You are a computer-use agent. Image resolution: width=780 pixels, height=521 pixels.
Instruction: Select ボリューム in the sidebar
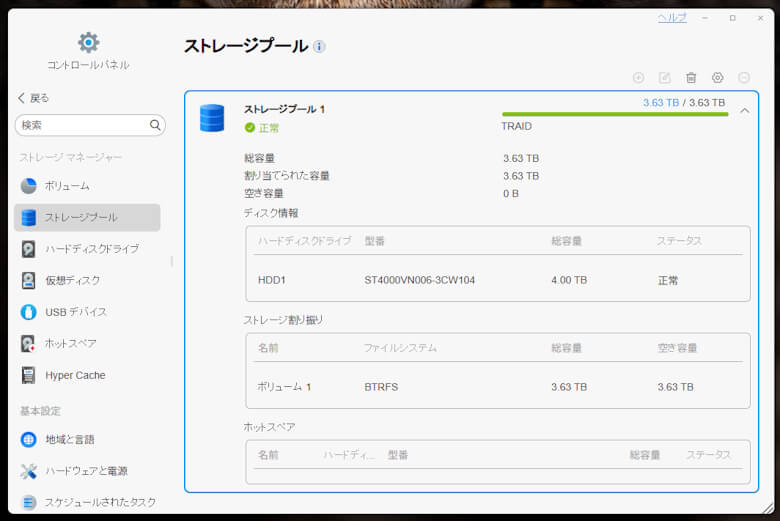[x=66, y=186]
